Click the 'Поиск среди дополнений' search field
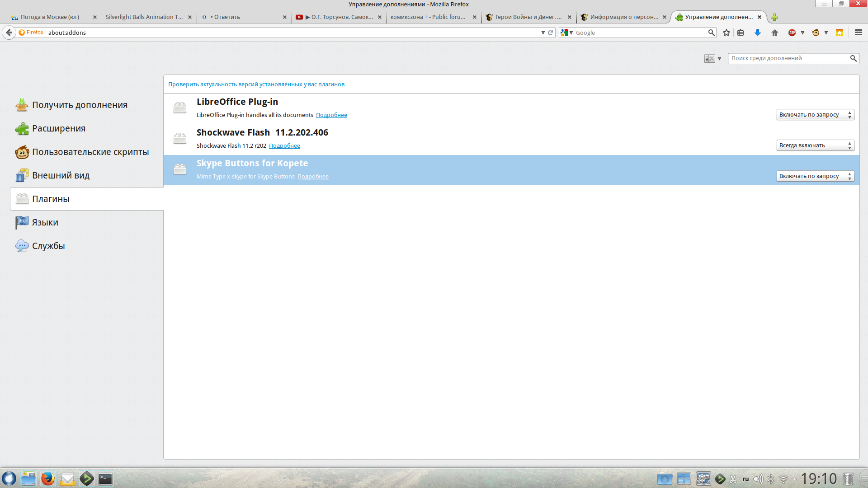Screen dimensions: 868x488 click(788, 58)
